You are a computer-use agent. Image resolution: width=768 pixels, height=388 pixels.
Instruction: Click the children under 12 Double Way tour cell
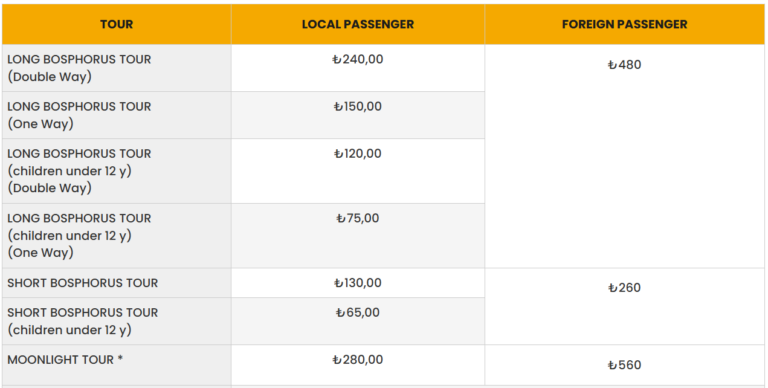(x=117, y=171)
